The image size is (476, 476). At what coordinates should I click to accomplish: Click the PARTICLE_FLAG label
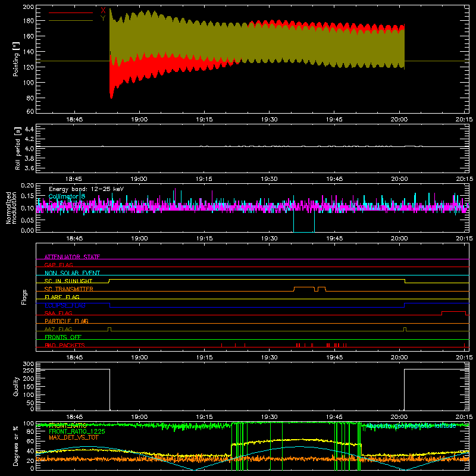(x=67, y=321)
